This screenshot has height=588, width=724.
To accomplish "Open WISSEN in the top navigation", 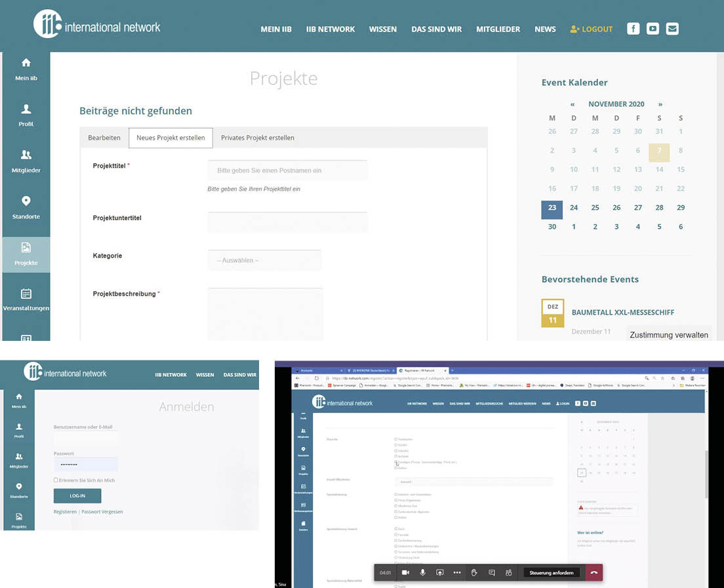I will 383,29.
